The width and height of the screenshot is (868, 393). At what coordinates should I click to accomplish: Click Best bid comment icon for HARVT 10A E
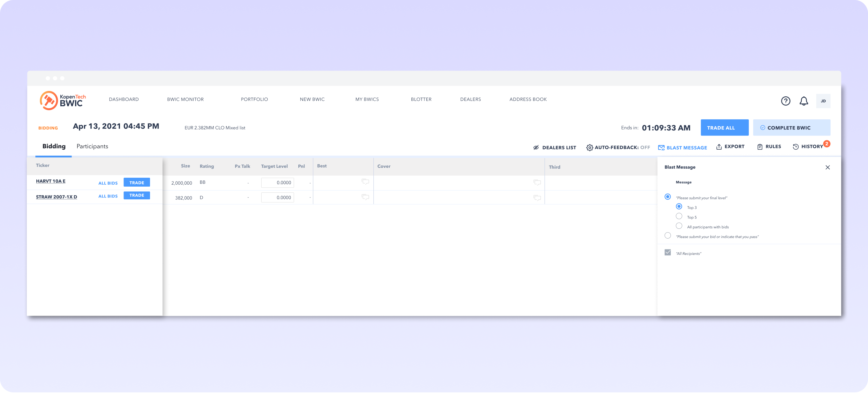[x=365, y=182]
